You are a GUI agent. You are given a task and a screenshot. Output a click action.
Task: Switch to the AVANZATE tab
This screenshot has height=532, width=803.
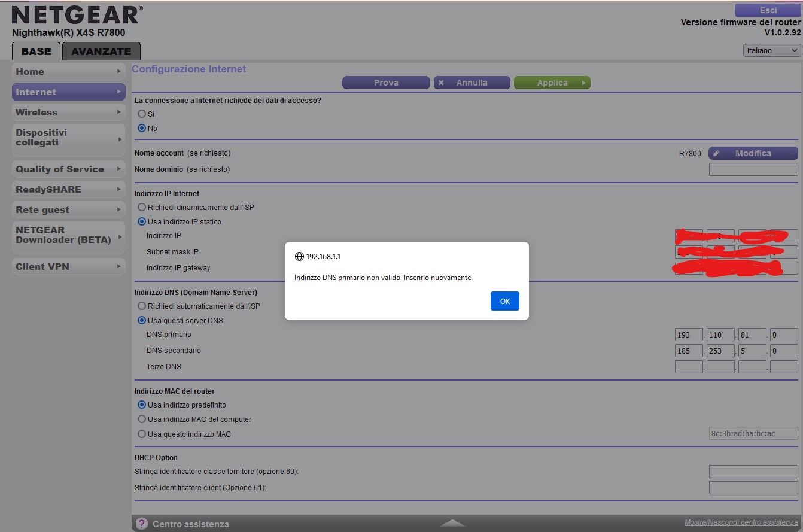tap(101, 51)
